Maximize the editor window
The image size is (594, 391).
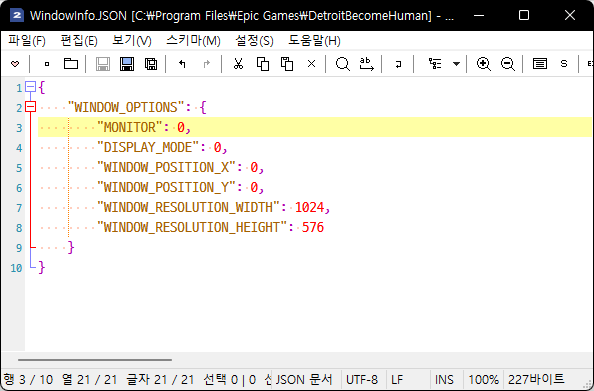524,15
